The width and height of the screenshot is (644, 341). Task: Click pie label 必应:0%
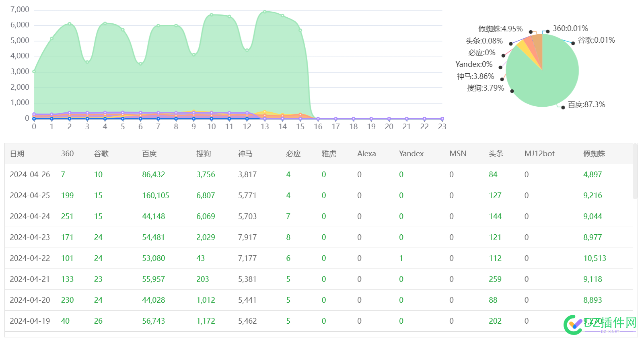click(x=481, y=53)
